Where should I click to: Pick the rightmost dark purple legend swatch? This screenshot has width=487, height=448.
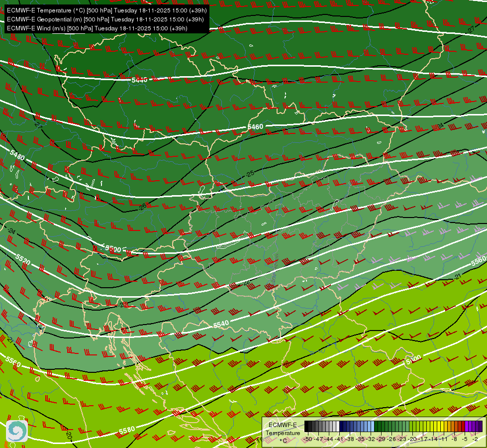(481, 426)
